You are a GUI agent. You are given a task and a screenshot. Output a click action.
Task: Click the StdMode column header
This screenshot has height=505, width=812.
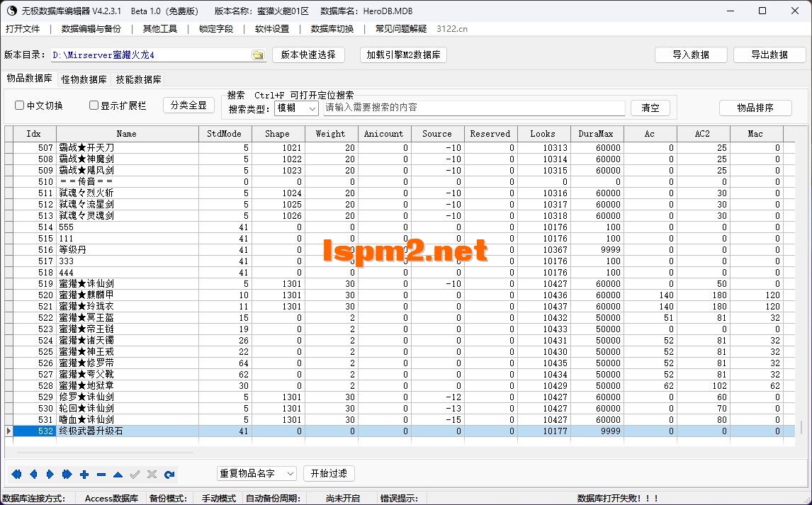click(x=225, y=133)
